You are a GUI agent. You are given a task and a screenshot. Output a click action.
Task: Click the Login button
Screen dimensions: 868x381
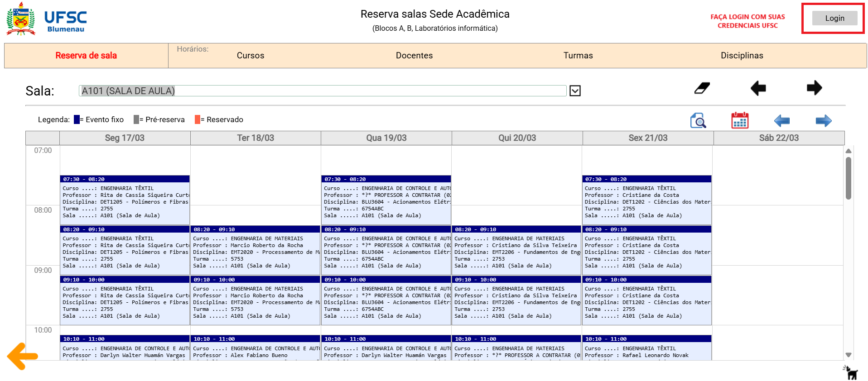(x=834, y=18)
